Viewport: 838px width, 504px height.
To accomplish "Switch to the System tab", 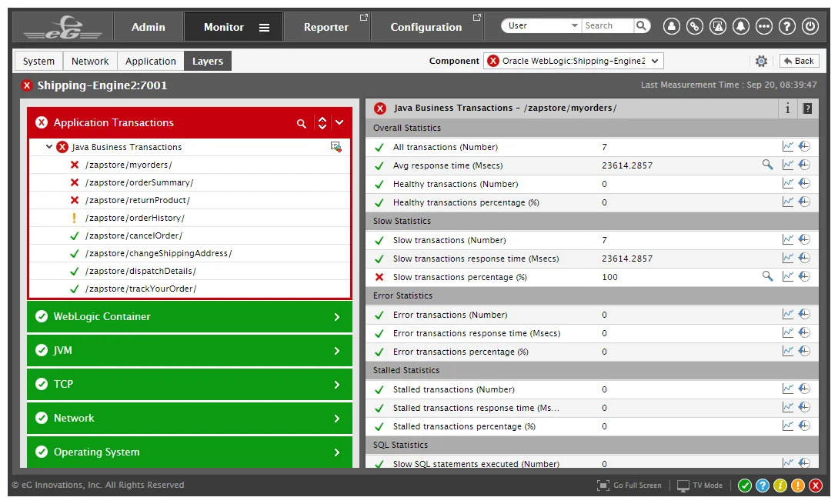I will coord(38,61).
